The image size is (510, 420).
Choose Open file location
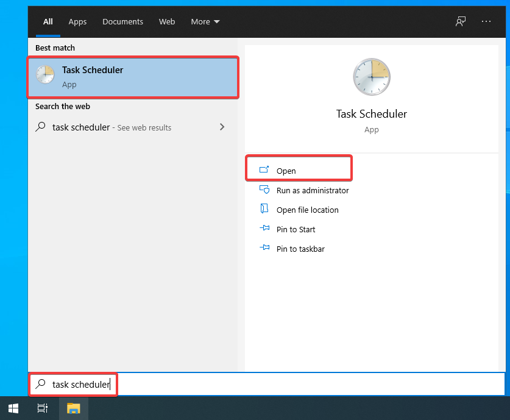tap(307, 210)
